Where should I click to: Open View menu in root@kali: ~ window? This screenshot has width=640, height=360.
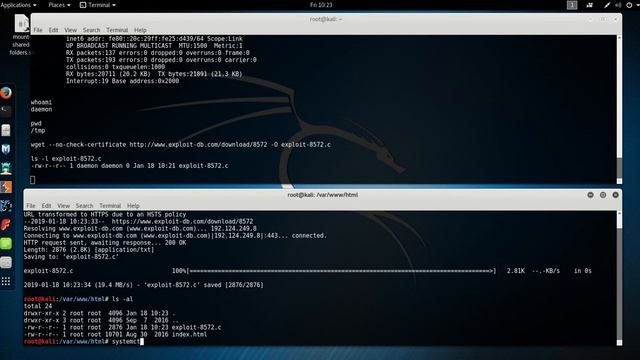point(70,30)
